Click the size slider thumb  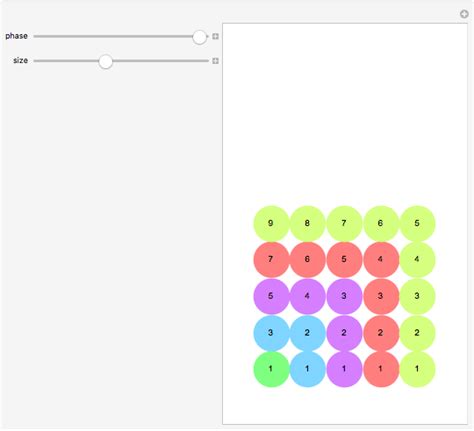(x=106, y=61)
